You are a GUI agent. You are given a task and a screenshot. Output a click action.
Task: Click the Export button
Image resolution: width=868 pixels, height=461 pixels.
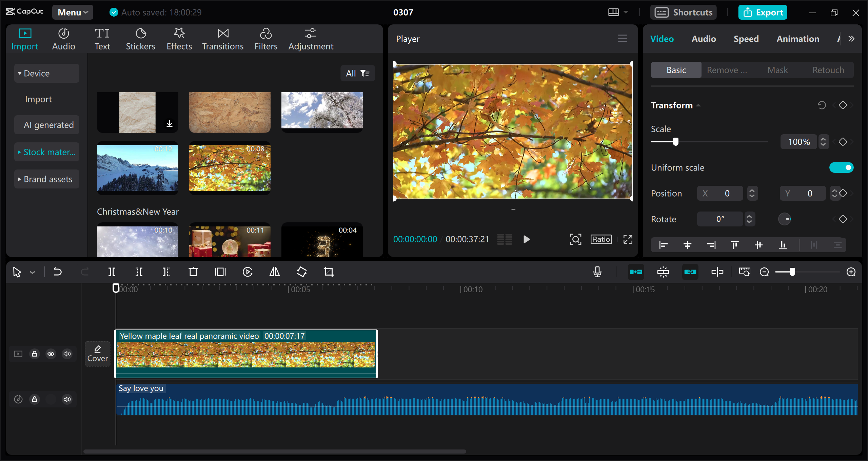(x=763, y=12)
